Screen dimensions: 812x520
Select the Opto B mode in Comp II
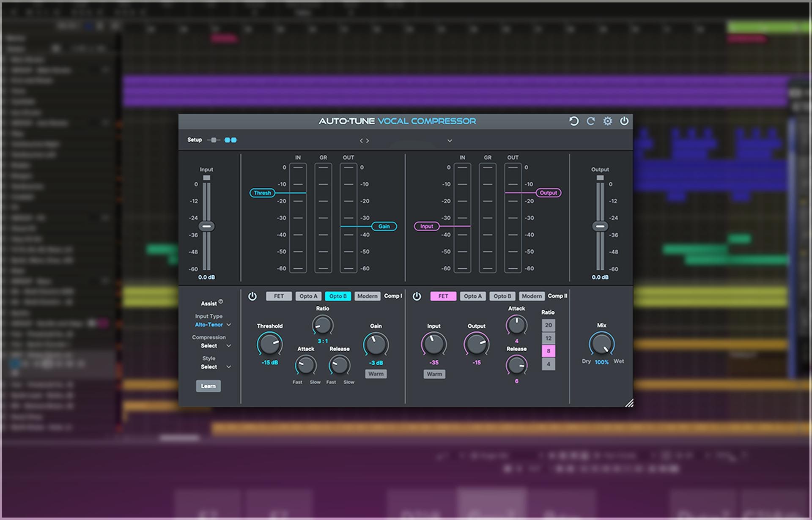click(502, 296)
